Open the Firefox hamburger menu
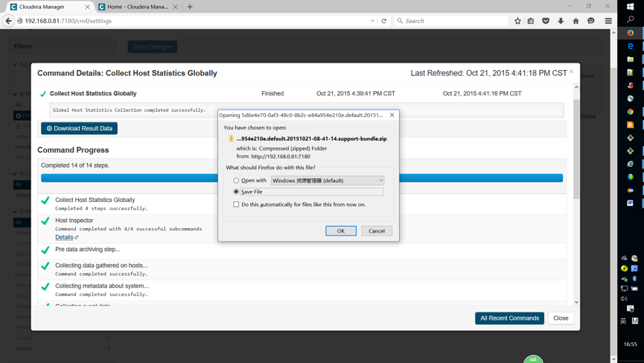 click(x=608, y=21)
